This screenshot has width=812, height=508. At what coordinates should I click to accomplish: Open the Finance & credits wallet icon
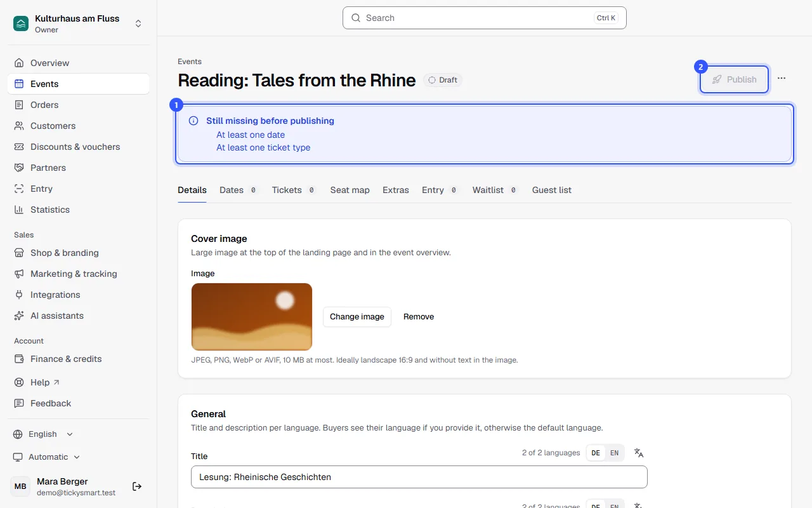tap(19, 359)
